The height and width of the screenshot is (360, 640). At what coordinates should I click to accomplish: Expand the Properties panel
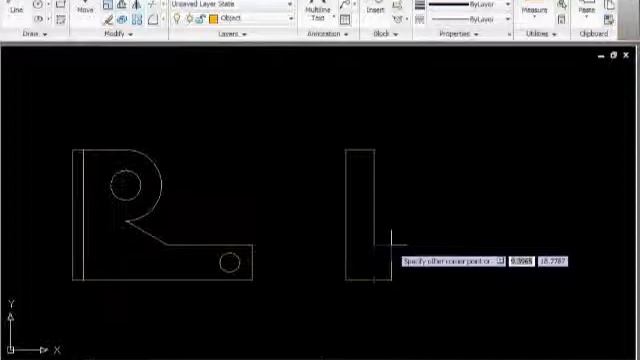(458, 34)
